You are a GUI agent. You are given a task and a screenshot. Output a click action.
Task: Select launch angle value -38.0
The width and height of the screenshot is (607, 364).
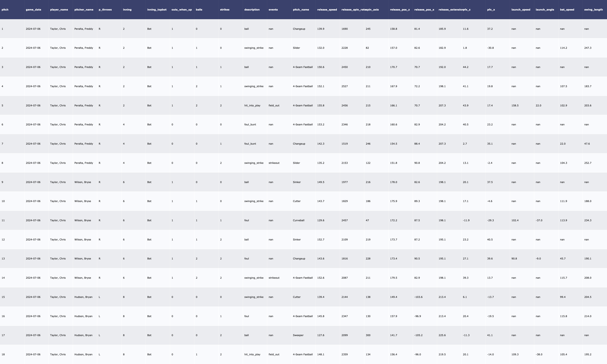coord(539,354)
